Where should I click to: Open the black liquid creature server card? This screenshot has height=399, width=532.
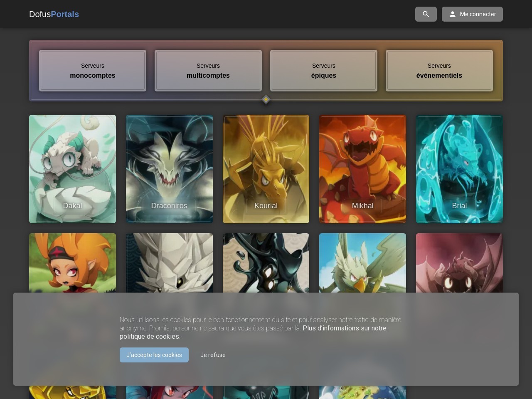266,263
